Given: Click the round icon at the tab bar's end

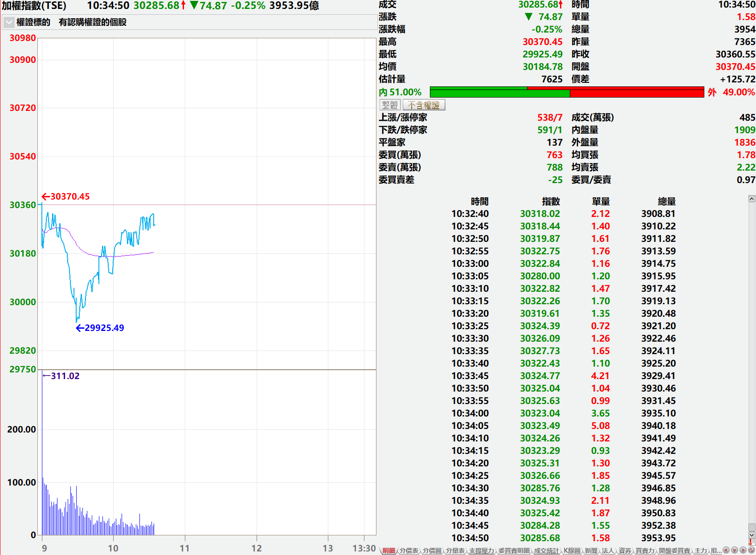Looking at the screenshot, I should pyautogui.click(x=751, y=551).
